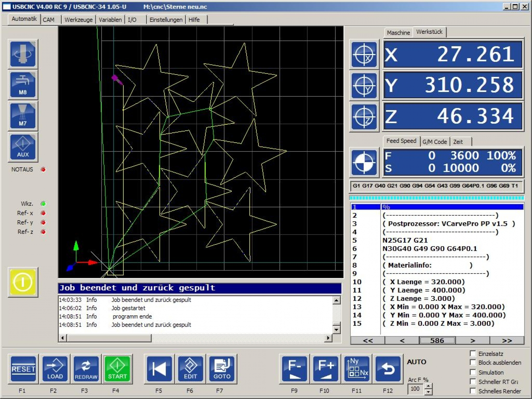
Task: Click the GOTO line button
Action: (222, 369)
